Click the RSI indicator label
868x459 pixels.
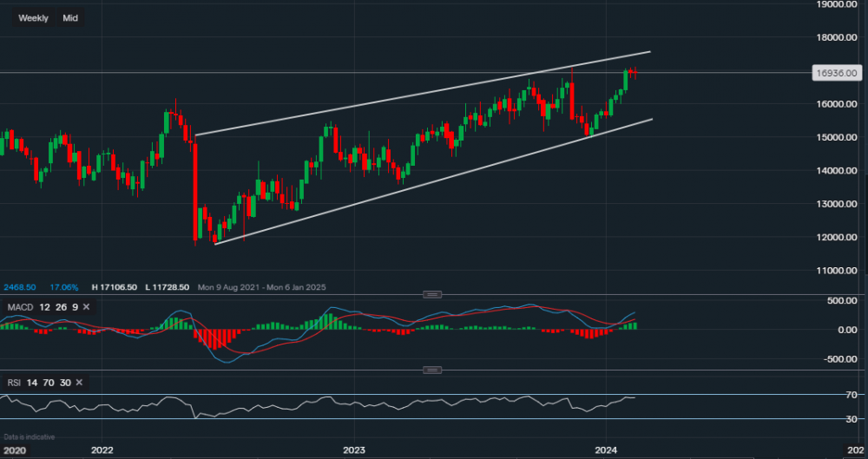(12, 383)
